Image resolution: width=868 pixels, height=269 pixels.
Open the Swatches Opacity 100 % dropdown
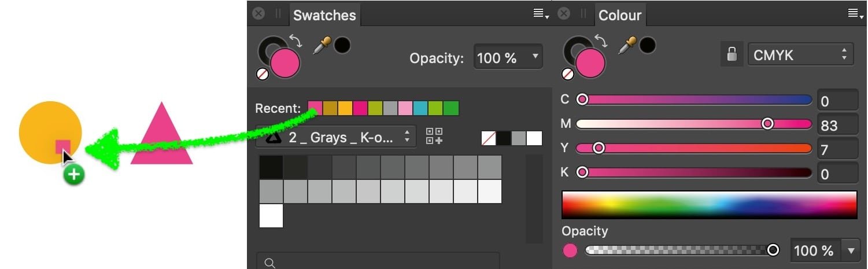point(508,57)
